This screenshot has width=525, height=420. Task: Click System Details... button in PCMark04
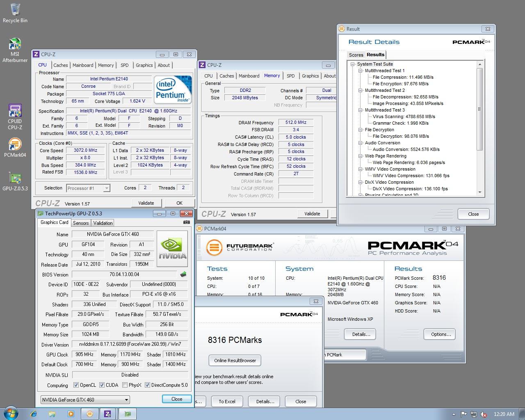tap(361, 334)
